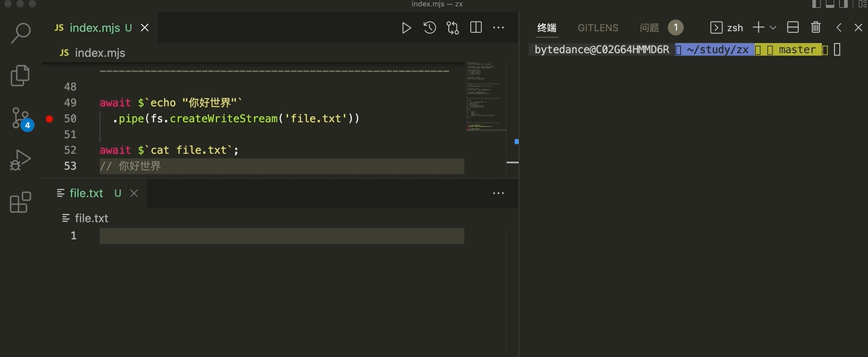
Task: Toggle the breakpoint on line 50
Action: point(50,119)
